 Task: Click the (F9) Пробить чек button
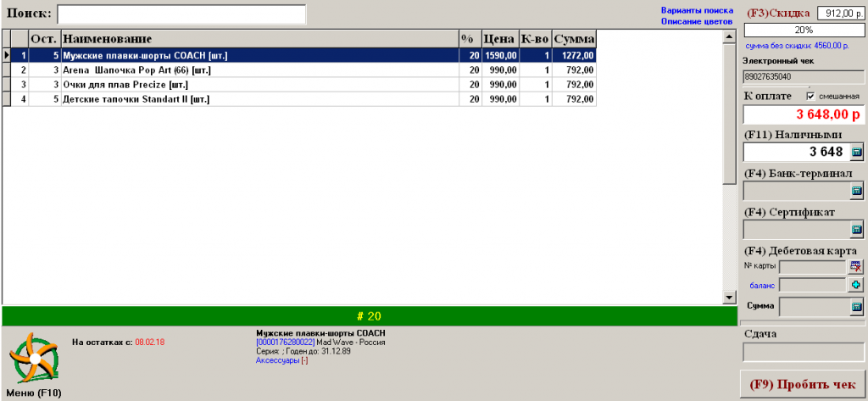802,384
